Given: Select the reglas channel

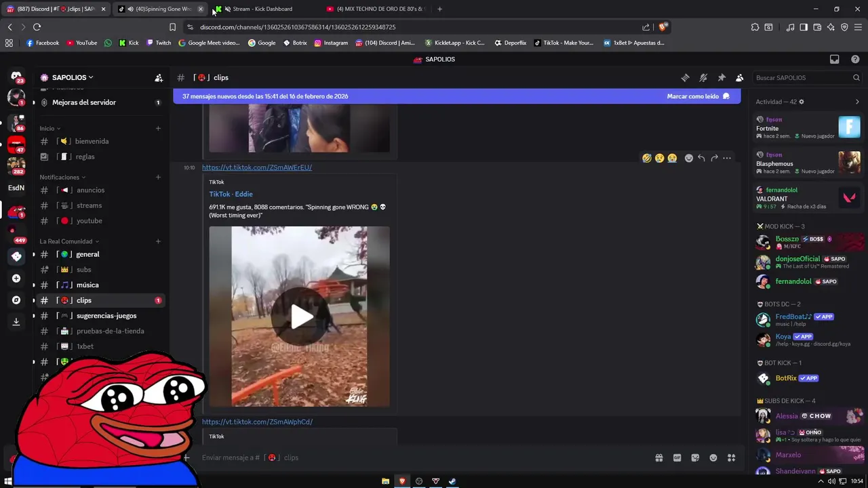Looking at the screenshot, I should coord(100,157).
